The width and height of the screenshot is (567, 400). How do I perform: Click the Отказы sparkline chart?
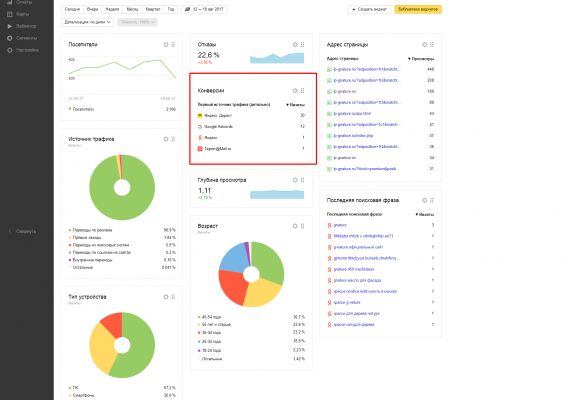(277, 58)
